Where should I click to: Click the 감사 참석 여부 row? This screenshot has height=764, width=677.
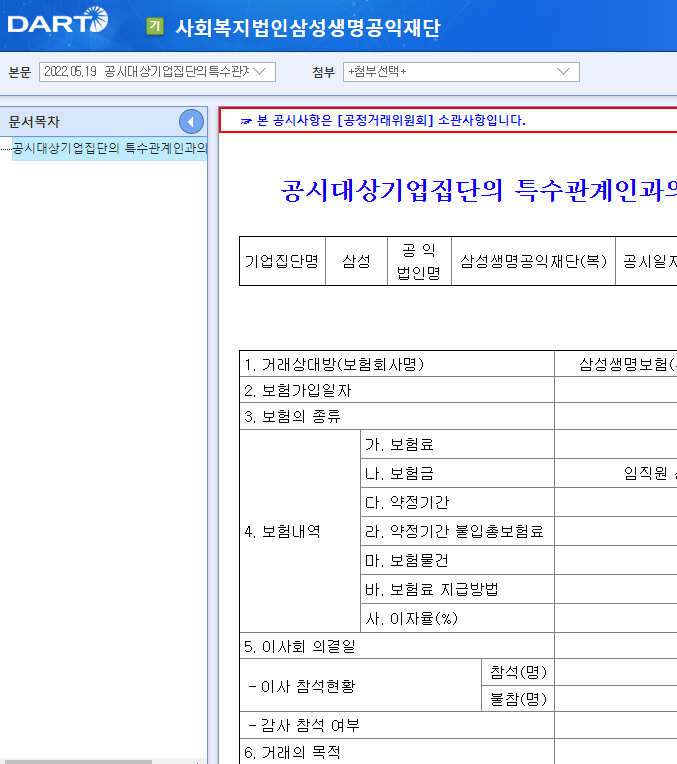(397, 725)
